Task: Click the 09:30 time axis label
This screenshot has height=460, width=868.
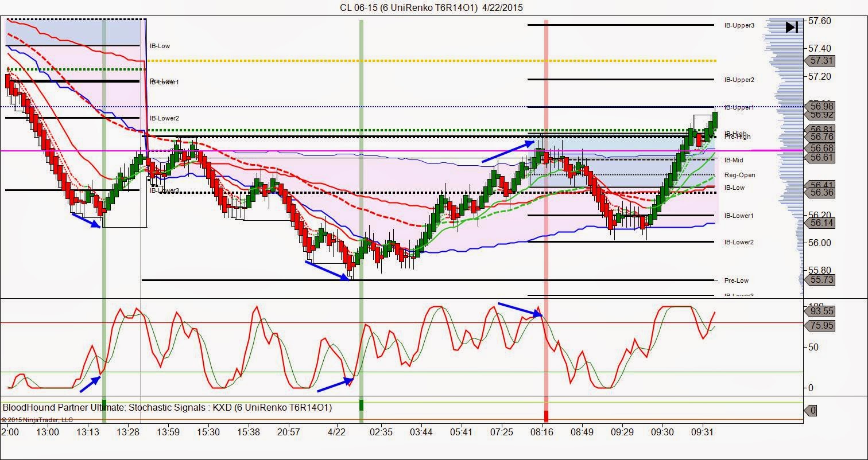Action: (x=662, y=432)
